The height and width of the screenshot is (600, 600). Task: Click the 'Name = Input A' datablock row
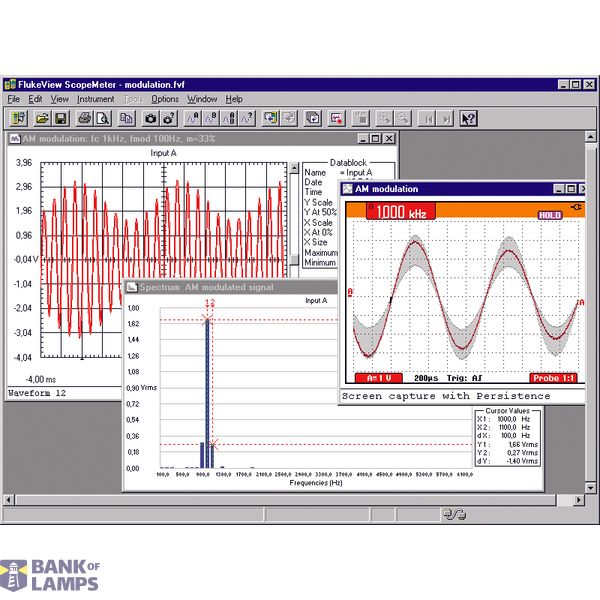point(338,173)
